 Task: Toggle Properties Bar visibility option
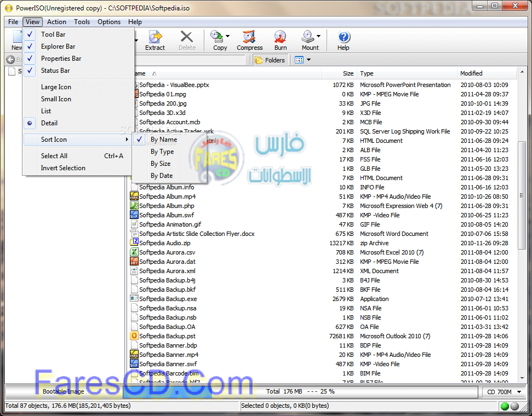pos(78,59)
